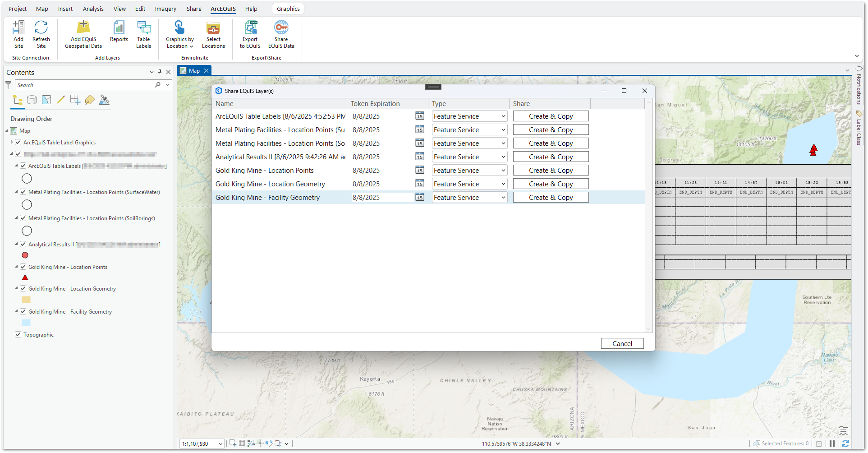Screen dimensions: 868x453
Task: Open the Reports tool
Action: [119, 28]
